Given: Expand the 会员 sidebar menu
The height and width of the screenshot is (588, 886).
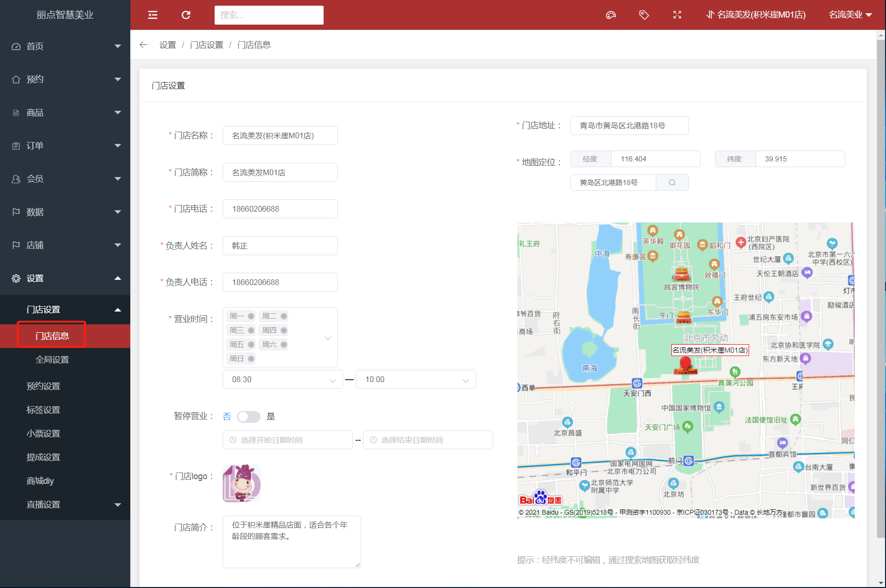Looking at the screenshot, I should click(x=65, y=179).
